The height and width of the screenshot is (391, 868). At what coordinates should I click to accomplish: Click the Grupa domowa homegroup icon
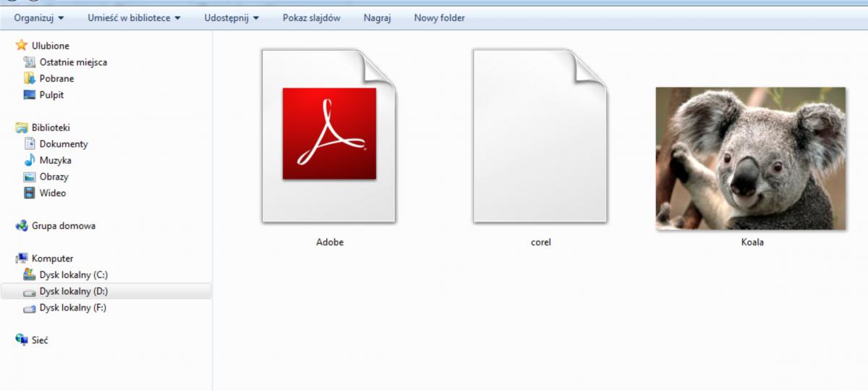click(22, 226)
